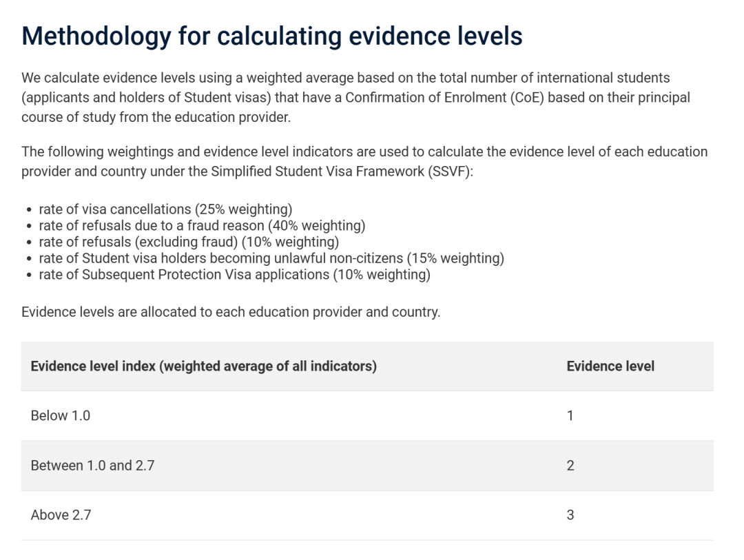Click the unlawful non-citizens 15% weighting bullet

pos(271,258)
